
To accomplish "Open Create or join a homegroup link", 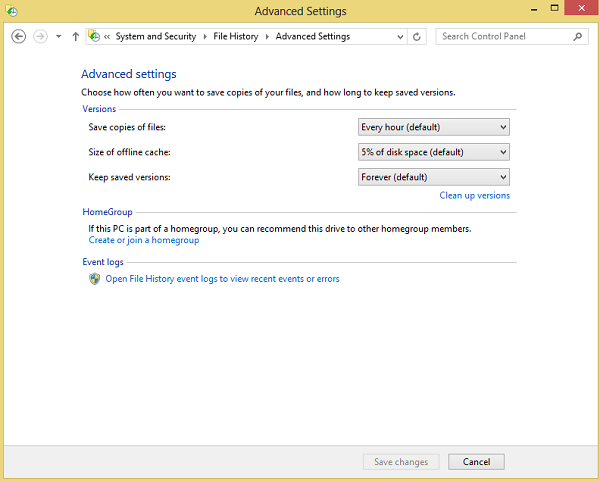I will pos(144,240).
